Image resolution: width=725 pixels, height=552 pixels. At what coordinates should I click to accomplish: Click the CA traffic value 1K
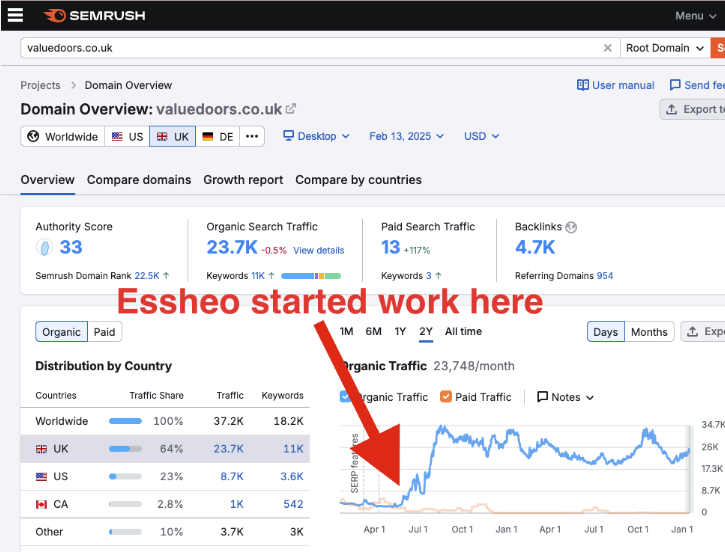click(237, 504)
